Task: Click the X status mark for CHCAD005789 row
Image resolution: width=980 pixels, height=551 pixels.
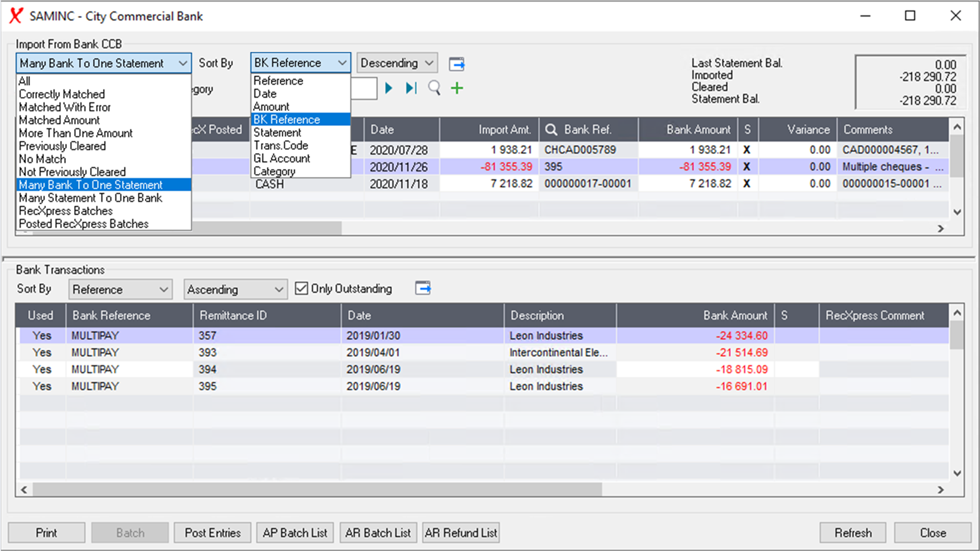Action: (x=746, y=150)
